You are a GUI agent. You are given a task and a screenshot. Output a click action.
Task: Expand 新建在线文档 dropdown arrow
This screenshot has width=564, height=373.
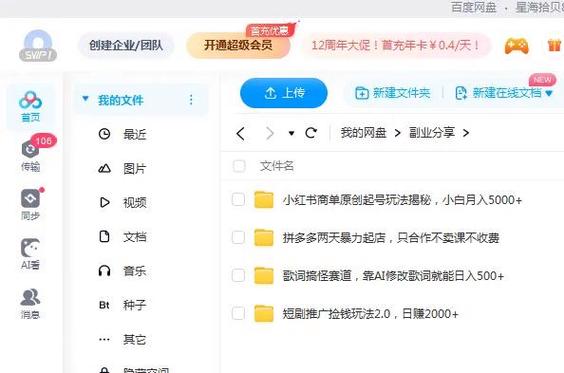pos(549,94)
